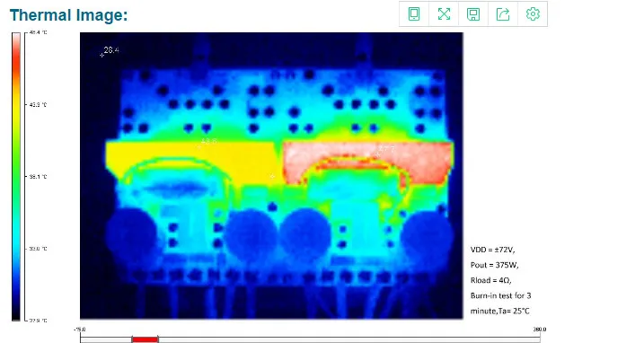This screenshot has height=343, width=644.
Task: Expand thermal image to fullscreen
Action: 444,14
